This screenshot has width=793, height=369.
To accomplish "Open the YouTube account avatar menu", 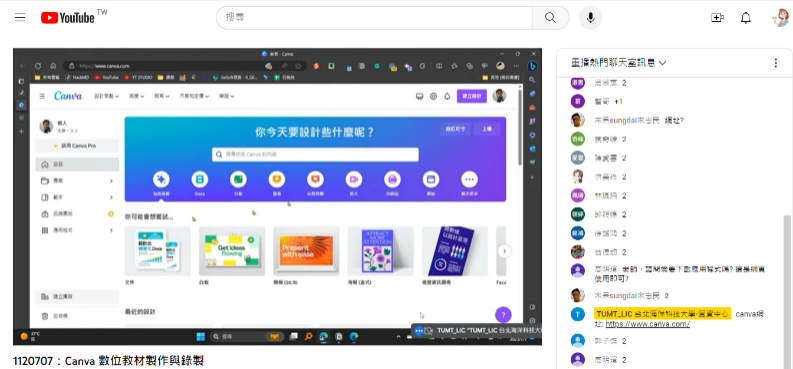I will (780, 18).
